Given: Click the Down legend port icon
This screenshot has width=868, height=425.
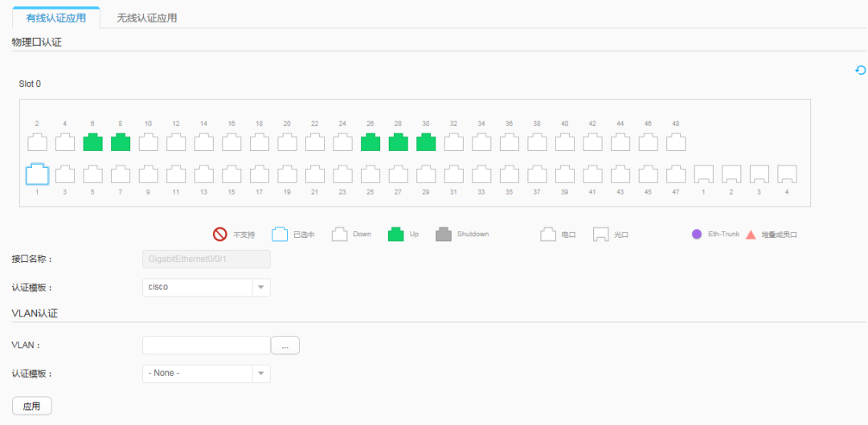Looking at the screenshot, I should pyautogui.click(x=340, y=234).
